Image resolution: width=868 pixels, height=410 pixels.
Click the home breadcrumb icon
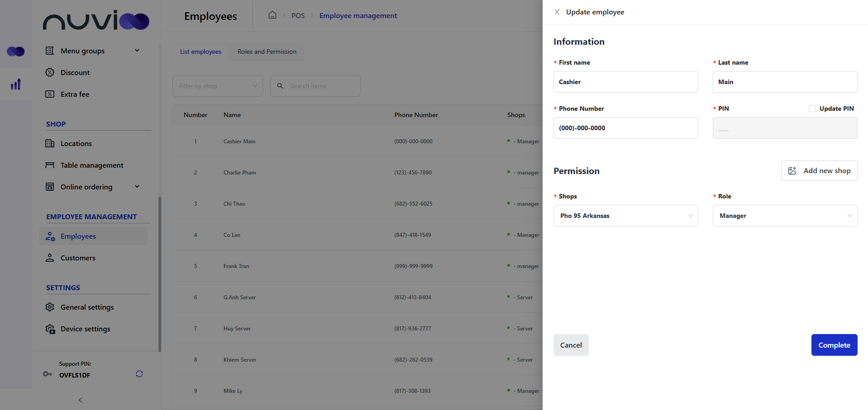pos(272,15)
